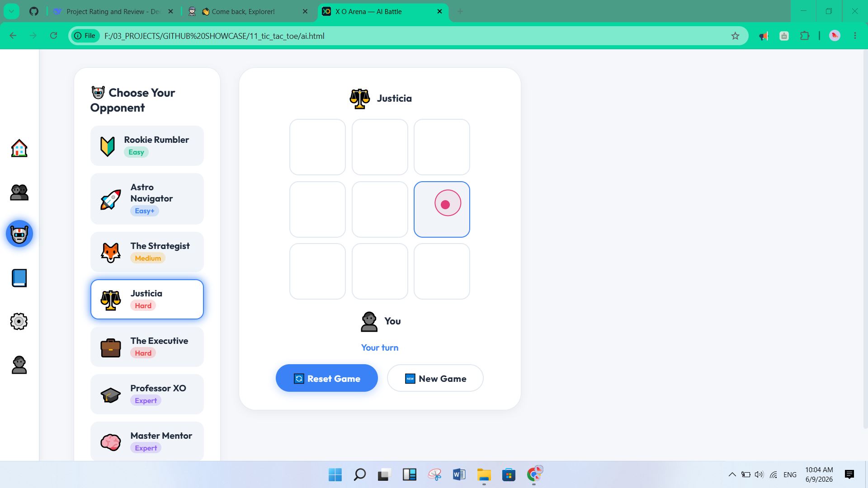Screen dimensions: 868x488
Task: Open the blue book rules icon
Action: tap(19, 278)
